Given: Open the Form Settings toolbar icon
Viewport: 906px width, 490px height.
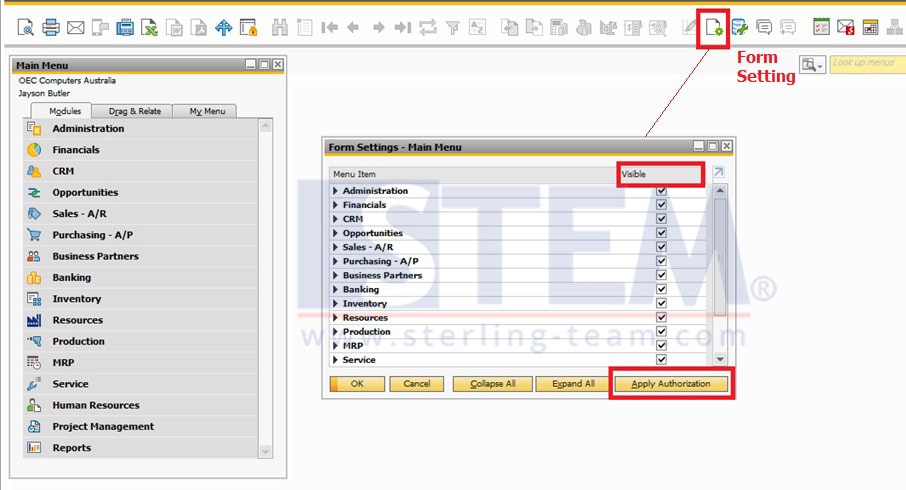Looking at the screenshot, I should [x=714, y=27].
